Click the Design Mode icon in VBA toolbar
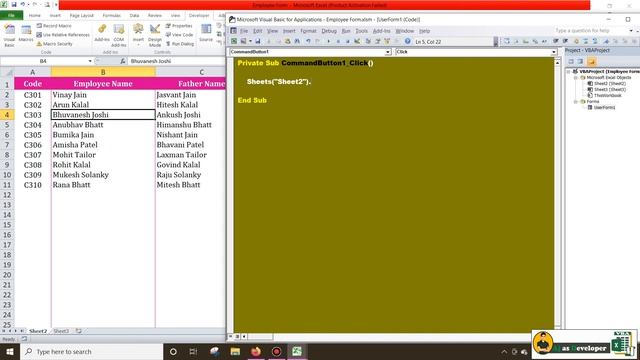Viewport: 640px width, 360px height. click(357, 41)
